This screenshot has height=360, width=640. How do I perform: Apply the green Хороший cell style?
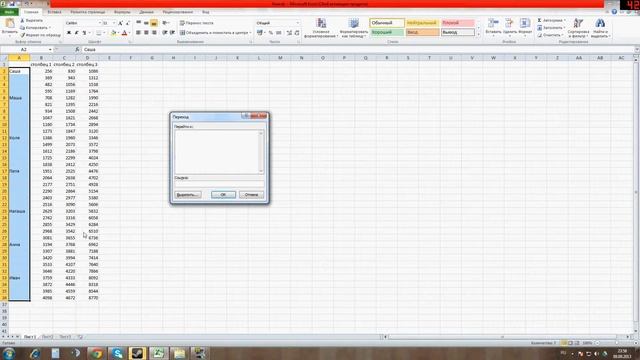(387, 32)
